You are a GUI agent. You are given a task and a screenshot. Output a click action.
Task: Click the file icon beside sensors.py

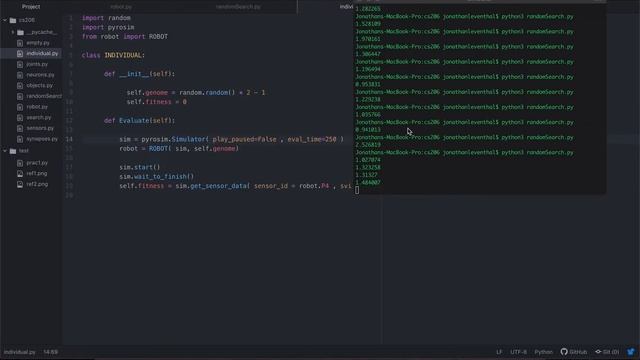[x=20, y=128]
